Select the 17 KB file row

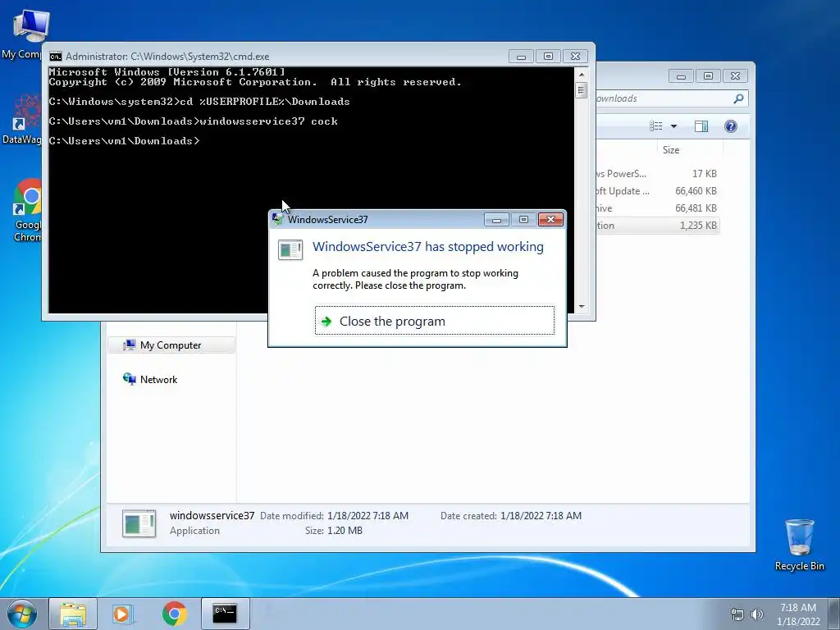[657, 174]
